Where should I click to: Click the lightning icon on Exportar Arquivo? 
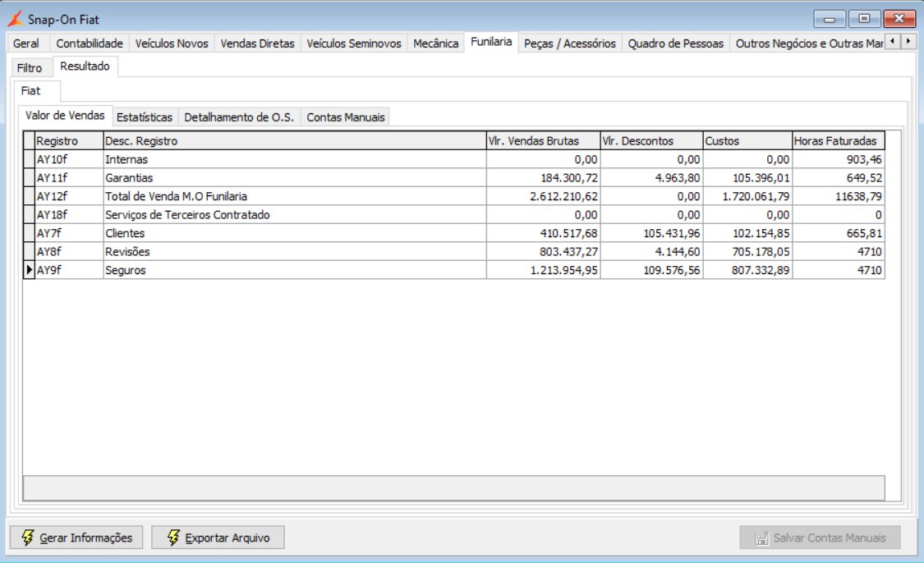click(173, 537)
